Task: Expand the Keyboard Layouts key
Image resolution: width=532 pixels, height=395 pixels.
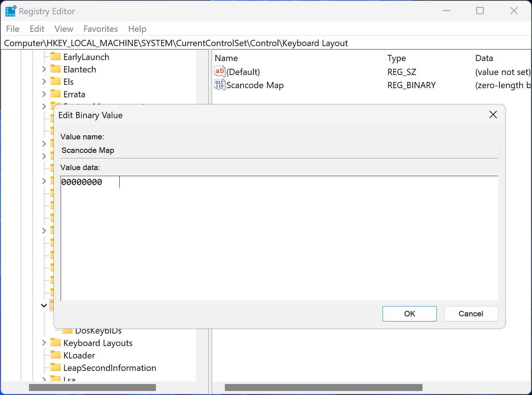Action: click(x=44, y=343)
